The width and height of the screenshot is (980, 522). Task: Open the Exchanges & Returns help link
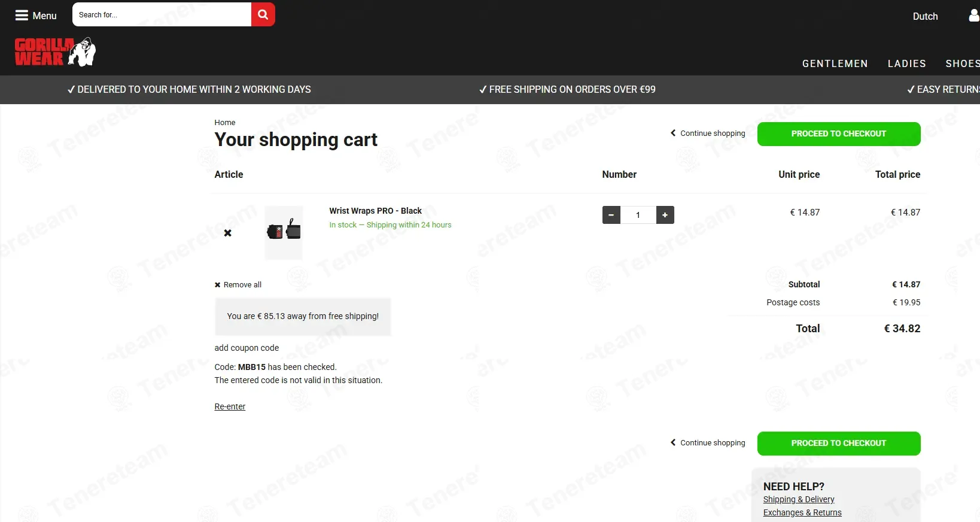pos(802,512)
